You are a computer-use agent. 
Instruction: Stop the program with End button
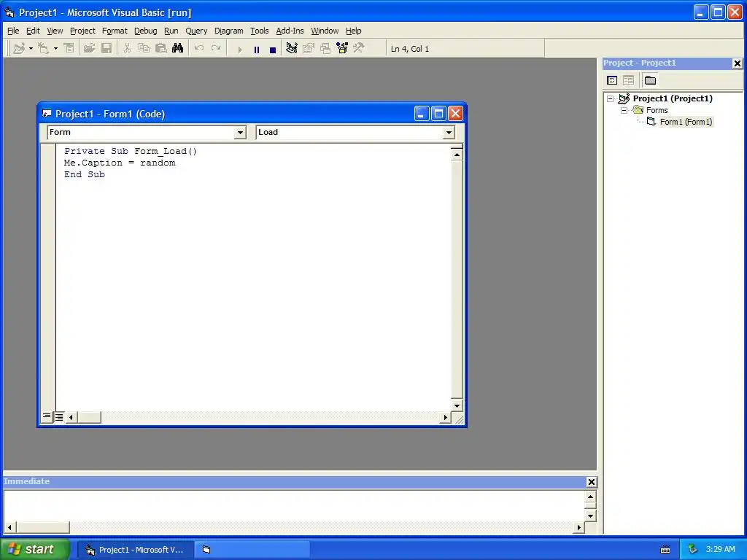click(273, 49)
